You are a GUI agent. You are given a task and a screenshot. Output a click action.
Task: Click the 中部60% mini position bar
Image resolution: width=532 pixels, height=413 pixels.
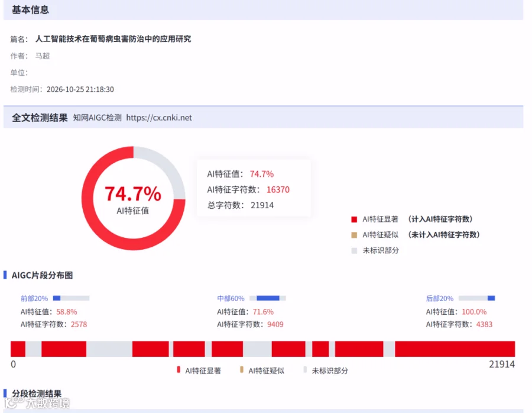click(x=268, y=298)
